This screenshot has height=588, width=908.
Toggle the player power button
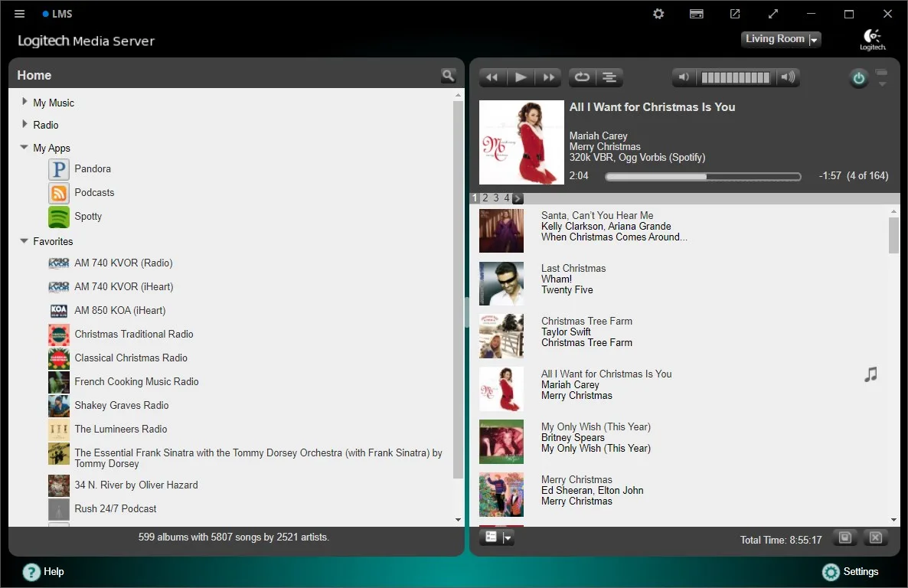coord(859,77)
